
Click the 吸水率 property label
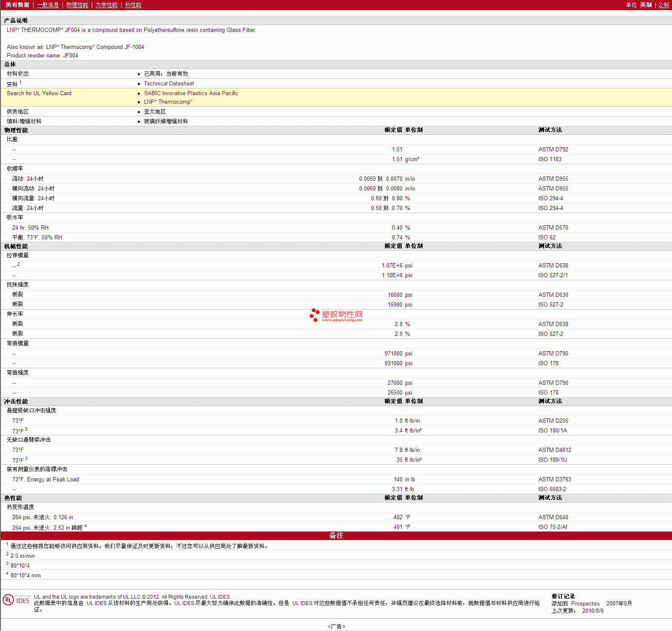15,218
